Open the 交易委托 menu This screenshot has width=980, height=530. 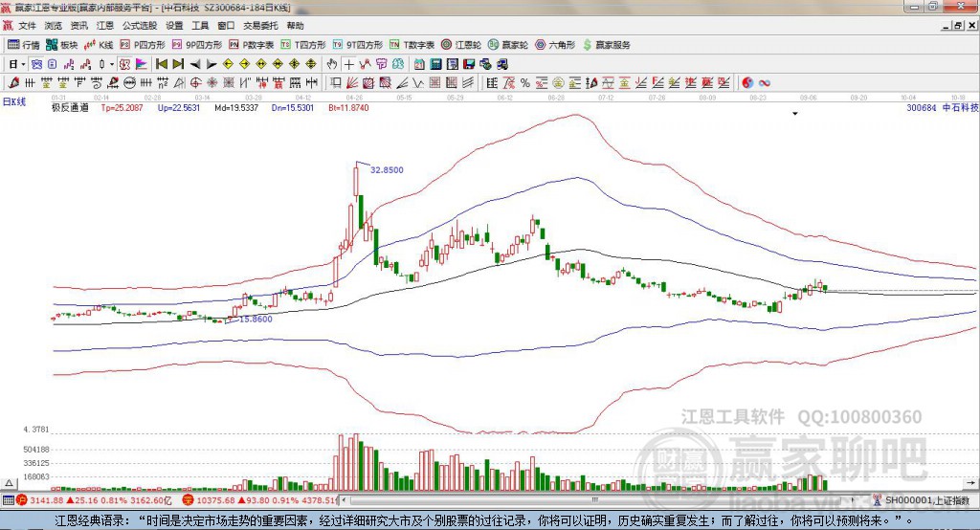pos(260,26)
